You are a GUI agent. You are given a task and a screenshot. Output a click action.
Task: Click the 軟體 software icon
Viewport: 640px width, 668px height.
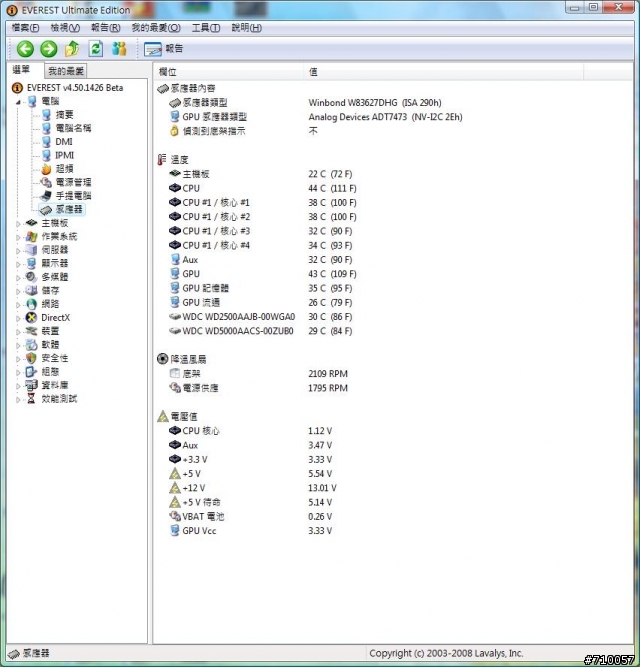(x=32, y=345)
